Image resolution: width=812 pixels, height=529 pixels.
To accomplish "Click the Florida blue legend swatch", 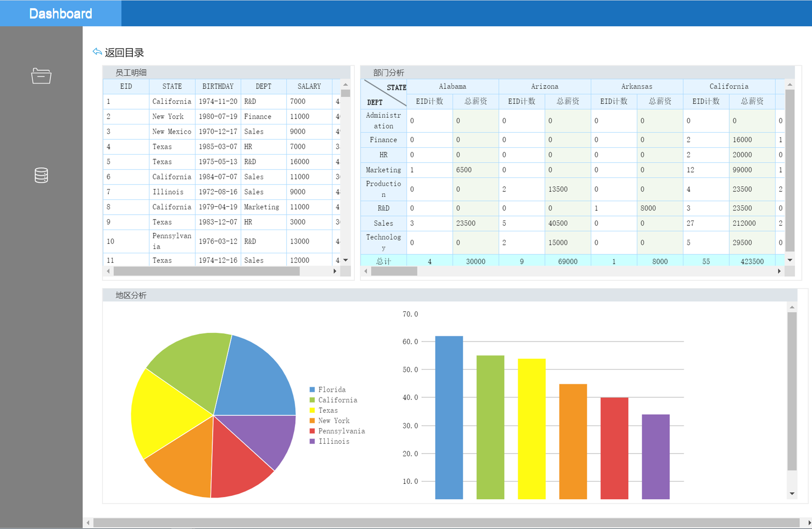I will [x=312, y=390].
